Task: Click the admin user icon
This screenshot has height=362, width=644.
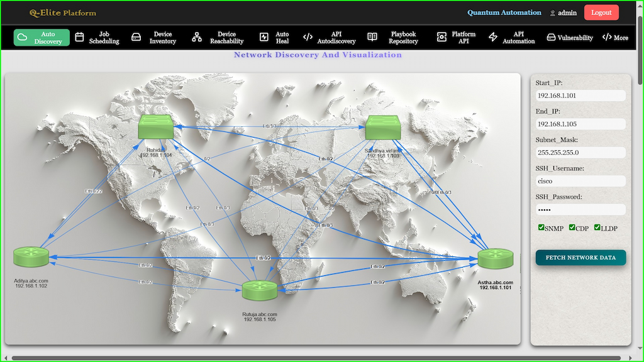Action: click(x=552, y=13)
